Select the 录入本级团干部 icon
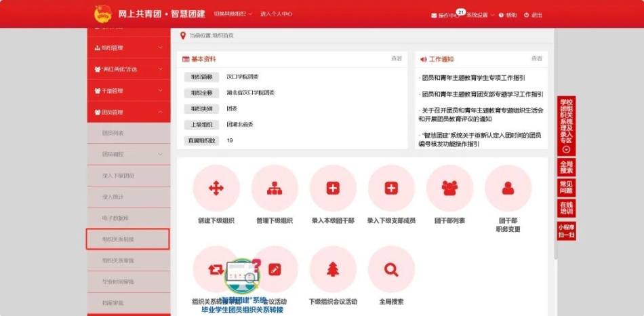This screenshot has height=316, width=644. [333, 189]
